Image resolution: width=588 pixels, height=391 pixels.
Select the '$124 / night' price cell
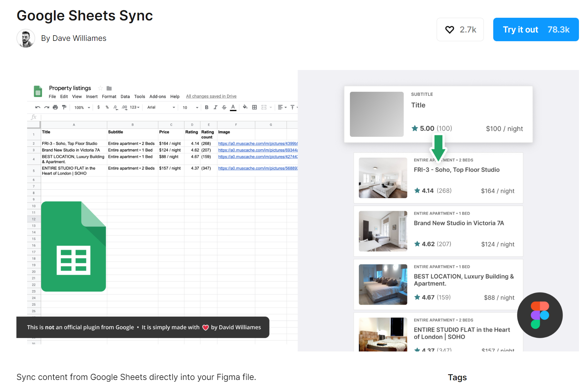(171, 150)
